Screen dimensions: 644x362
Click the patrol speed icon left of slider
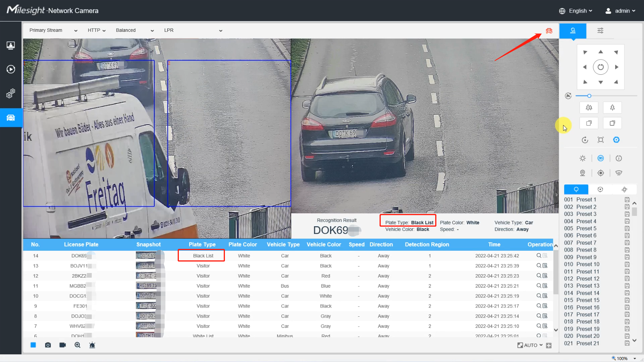[568, 96]
